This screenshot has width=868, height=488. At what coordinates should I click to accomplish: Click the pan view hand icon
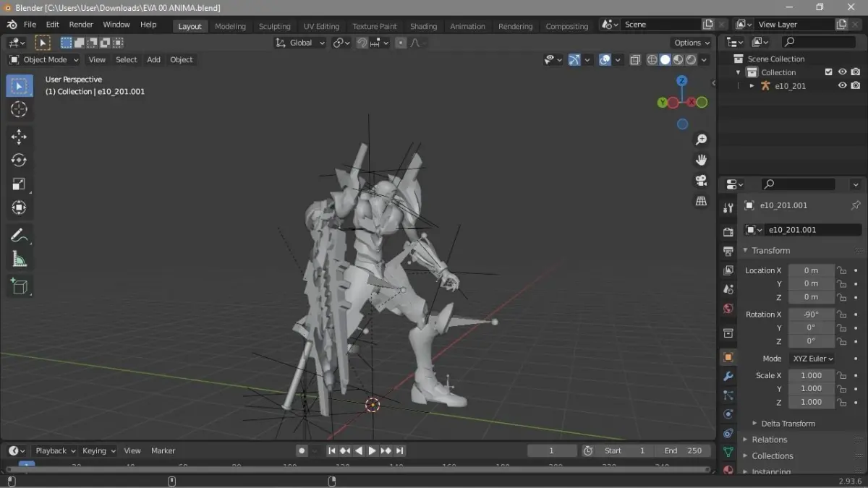click(x=701, y=160)
